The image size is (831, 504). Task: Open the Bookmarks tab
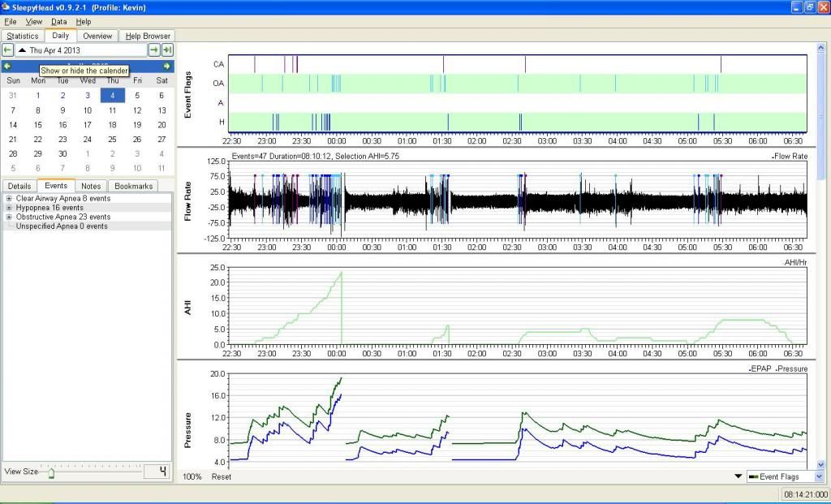(134, 186)
